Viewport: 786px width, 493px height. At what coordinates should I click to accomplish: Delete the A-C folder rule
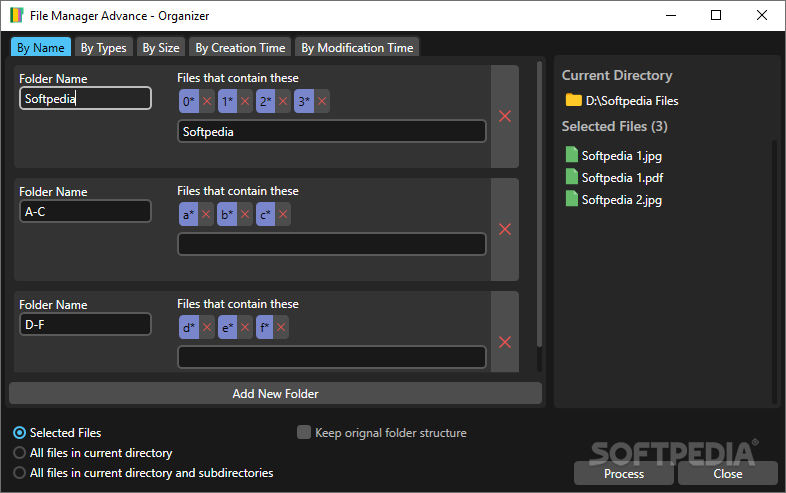pos(505,229)
